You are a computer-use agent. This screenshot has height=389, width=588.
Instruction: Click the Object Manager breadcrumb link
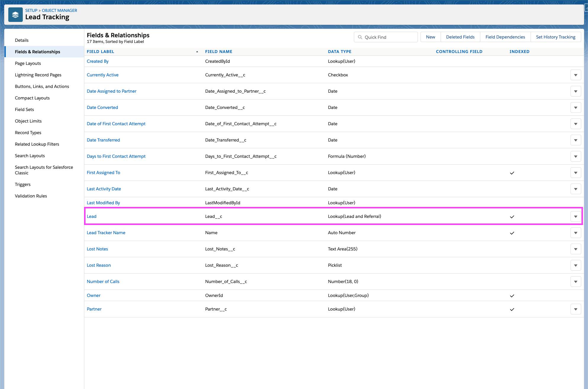[59, 10]
